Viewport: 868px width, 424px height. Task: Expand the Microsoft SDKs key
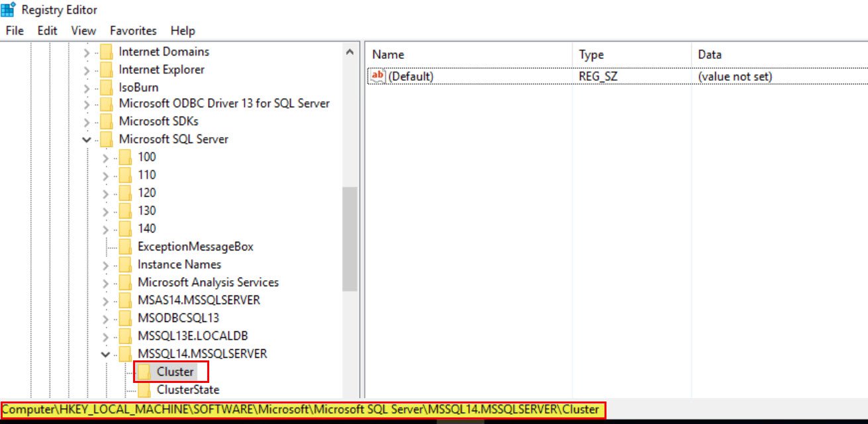87,121
